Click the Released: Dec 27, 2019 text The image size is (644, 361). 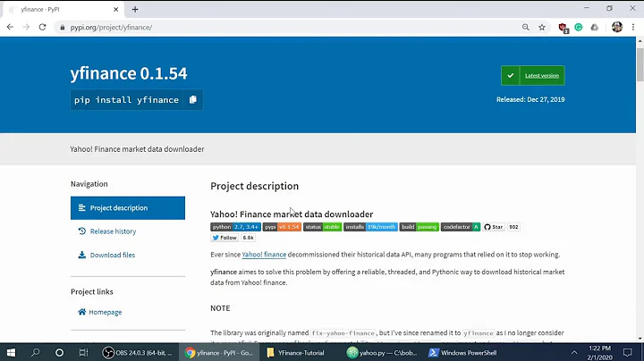tap(530, 99)
